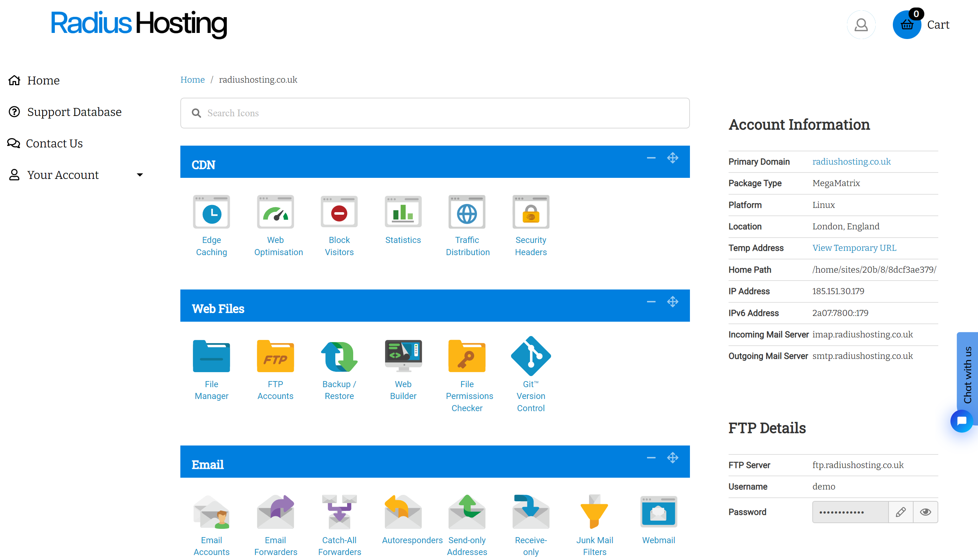The width and height of the screenshot is (978, 560).
Task: Open Support Database
Action: coord(65,112)
